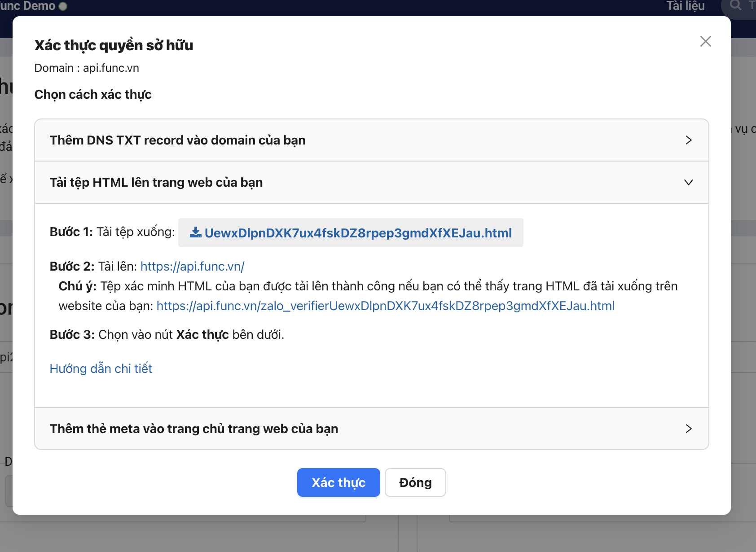Open 'Hướng dẫn chi tiết' guide link

coord(101,368)
